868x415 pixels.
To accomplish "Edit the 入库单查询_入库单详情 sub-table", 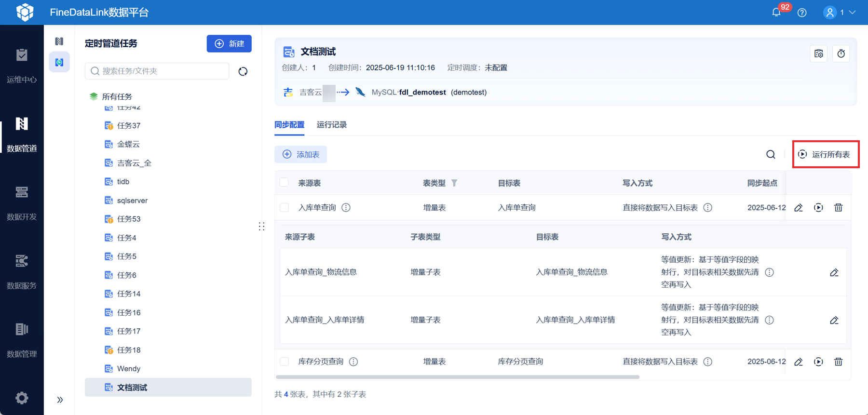I will (834, 320).
